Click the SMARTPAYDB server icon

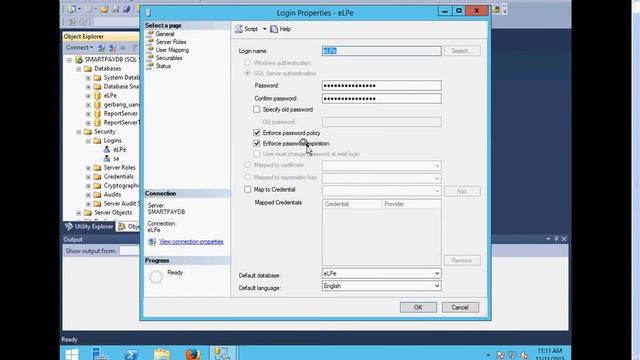click(78, 60)
